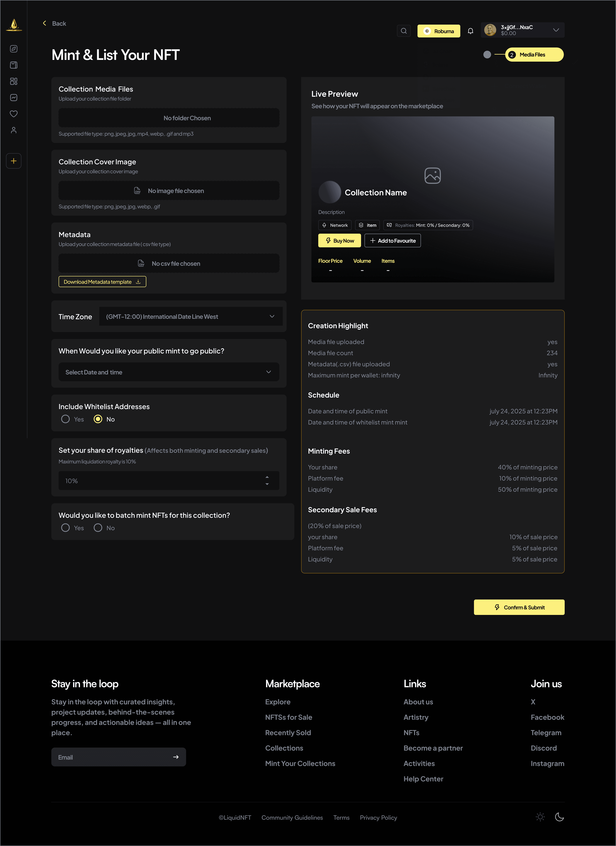Click Add to Favourite button
Viewport: 616px width, 846px height.
point(393,240)
